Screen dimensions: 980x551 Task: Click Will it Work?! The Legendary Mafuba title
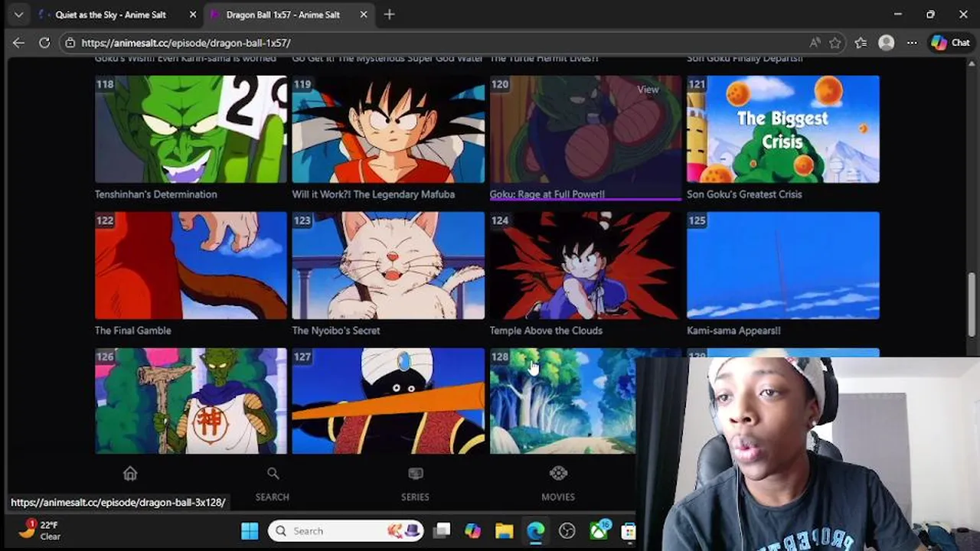[374, 194]
